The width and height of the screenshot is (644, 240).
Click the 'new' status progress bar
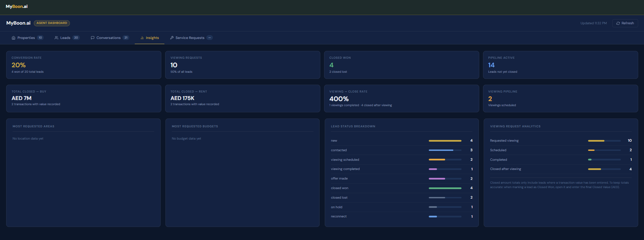coord(445,141)
